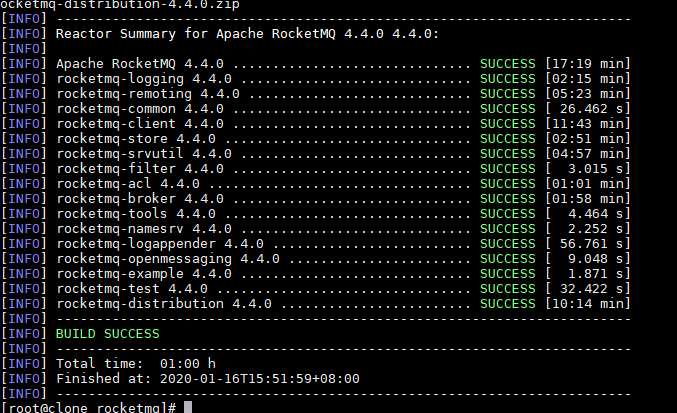This screenshot has height=413, width=677.
Task: Click the '[11:43 min]' duration value
Action: pos(587,124)
